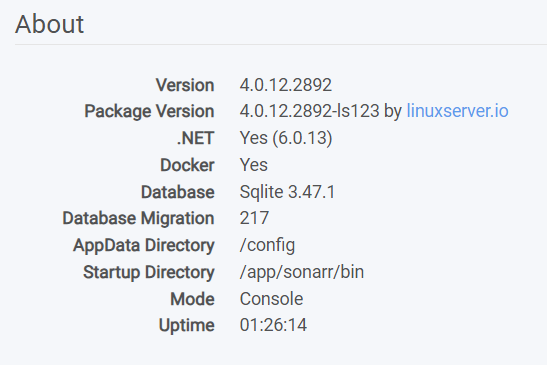Screen dimensions: 547x365
Task: Click the Package Version label
Action: click(149, 111)
